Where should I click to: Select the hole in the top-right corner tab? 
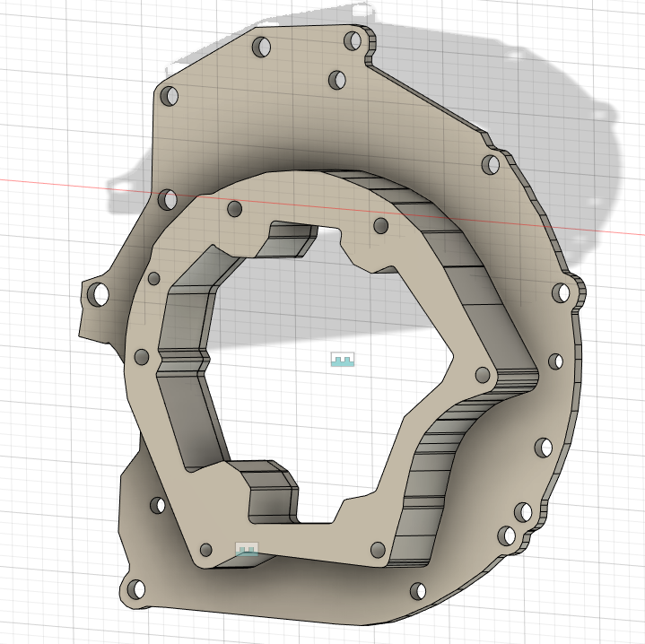[352, 40]
